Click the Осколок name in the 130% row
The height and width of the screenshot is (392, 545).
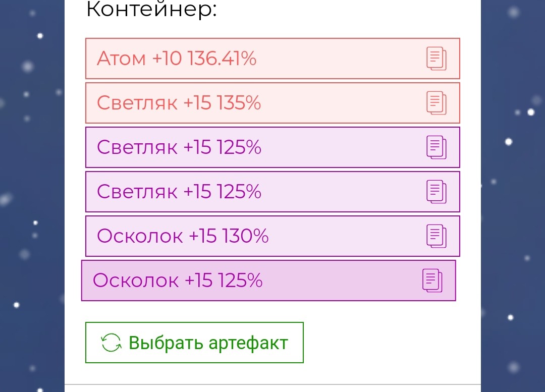point(140,236)
